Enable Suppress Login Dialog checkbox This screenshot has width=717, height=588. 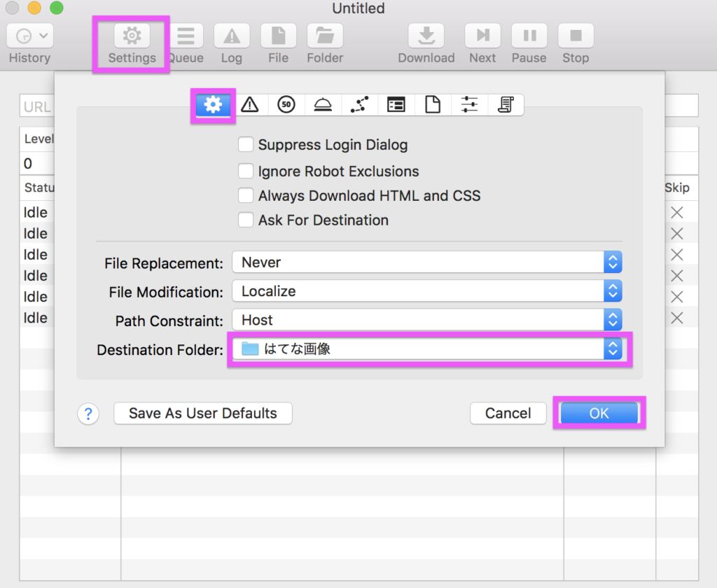(x=246, y=145)
